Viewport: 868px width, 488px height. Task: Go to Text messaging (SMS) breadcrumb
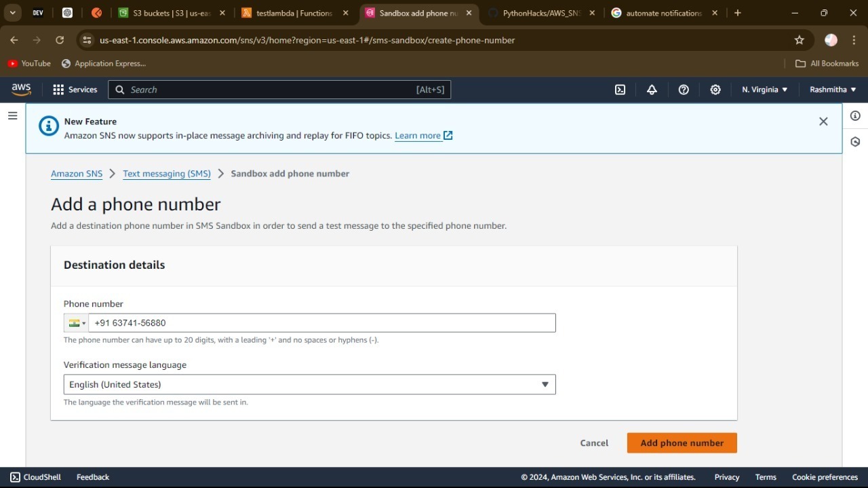pos(167,174)
